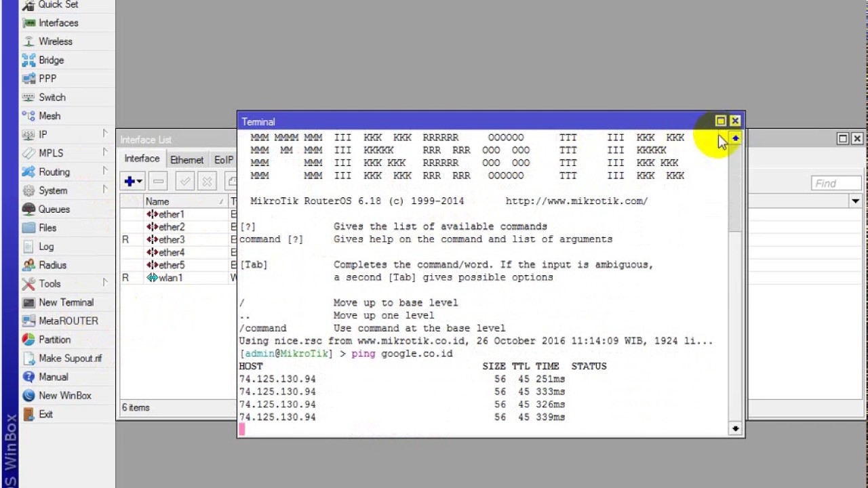The width and height of the screenshot is (868, 488).
Task: Select the ether3 interface row
Action: (x=178, y=239)
